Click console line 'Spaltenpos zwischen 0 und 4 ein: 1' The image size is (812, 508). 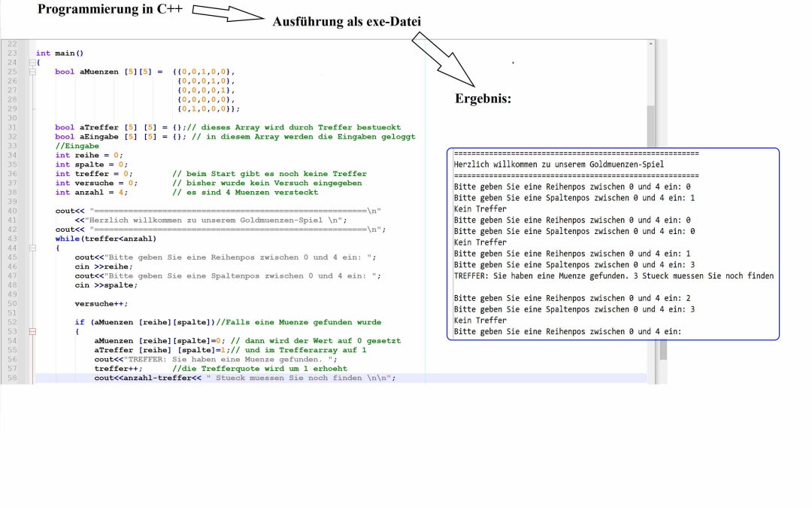620,197
